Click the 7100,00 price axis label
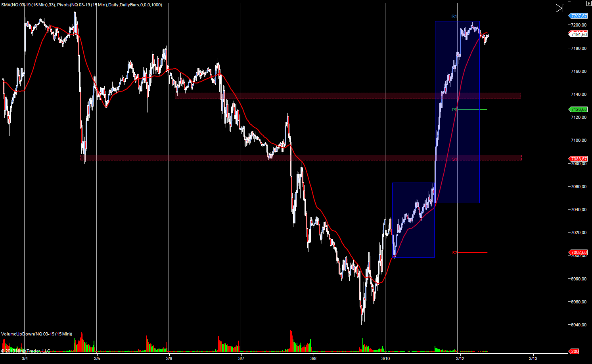The width and height of the screenshot is (592, 364). (x=579, y=140)
